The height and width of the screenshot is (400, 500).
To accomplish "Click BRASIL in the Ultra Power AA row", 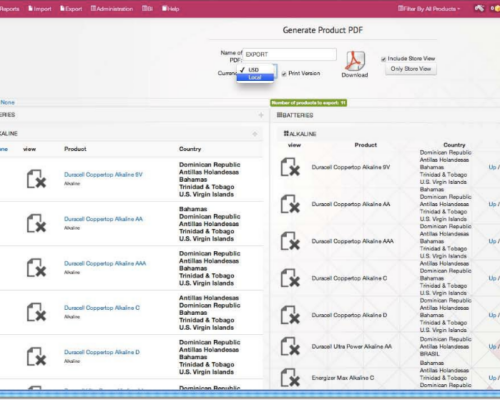I will (429, 354).
